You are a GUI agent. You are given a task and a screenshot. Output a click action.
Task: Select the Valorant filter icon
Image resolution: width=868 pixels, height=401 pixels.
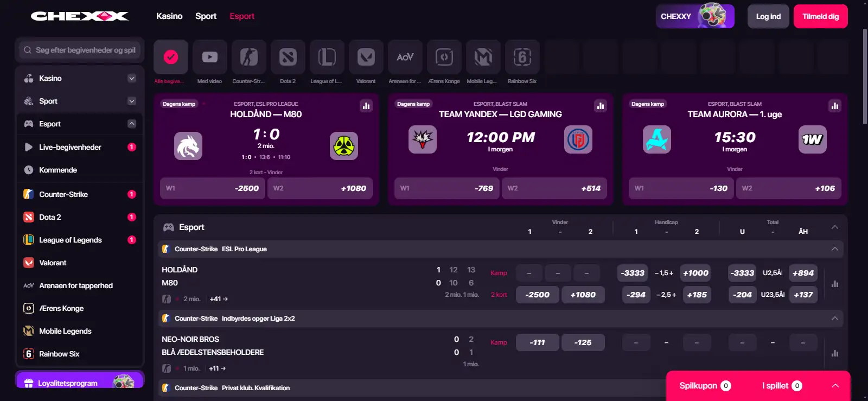pyautogui.click(x=366, y=57)
